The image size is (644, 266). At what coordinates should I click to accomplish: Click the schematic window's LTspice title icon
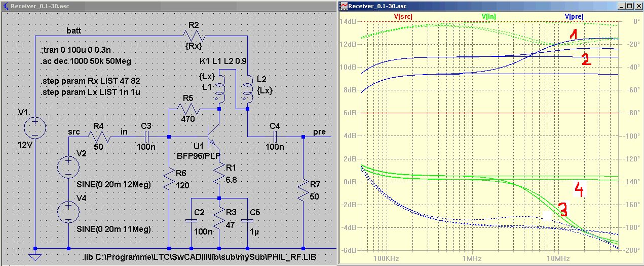[x=7, y=6]
